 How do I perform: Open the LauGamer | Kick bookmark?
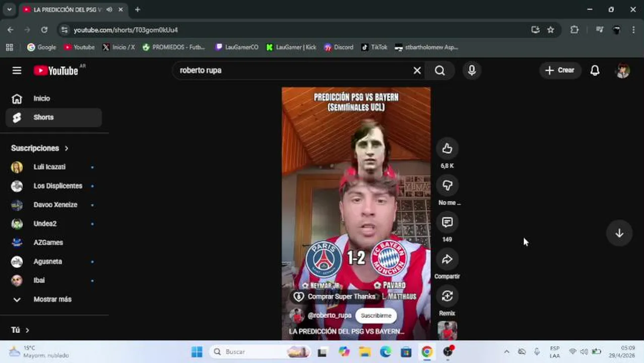[x=291, y=47]
